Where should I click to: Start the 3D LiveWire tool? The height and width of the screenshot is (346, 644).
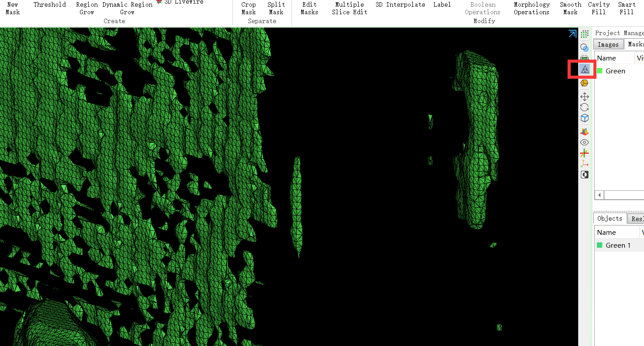click(x=180, y=2)
